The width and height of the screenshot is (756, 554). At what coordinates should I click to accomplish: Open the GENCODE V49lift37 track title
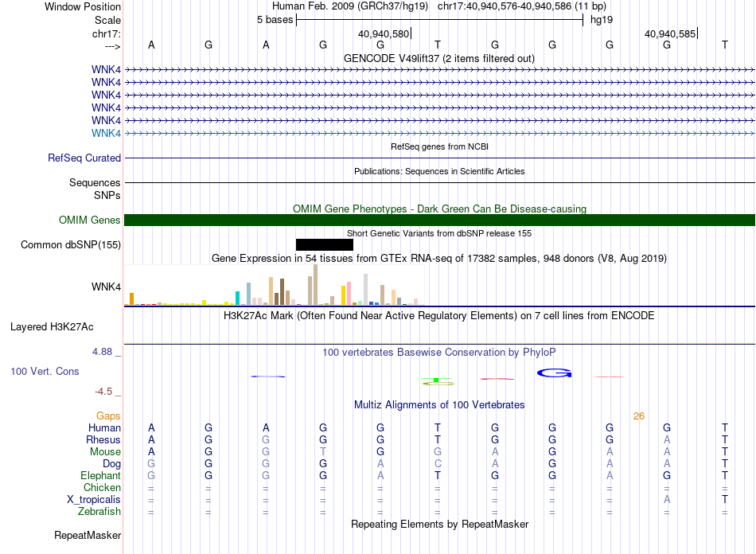(439, 58)
